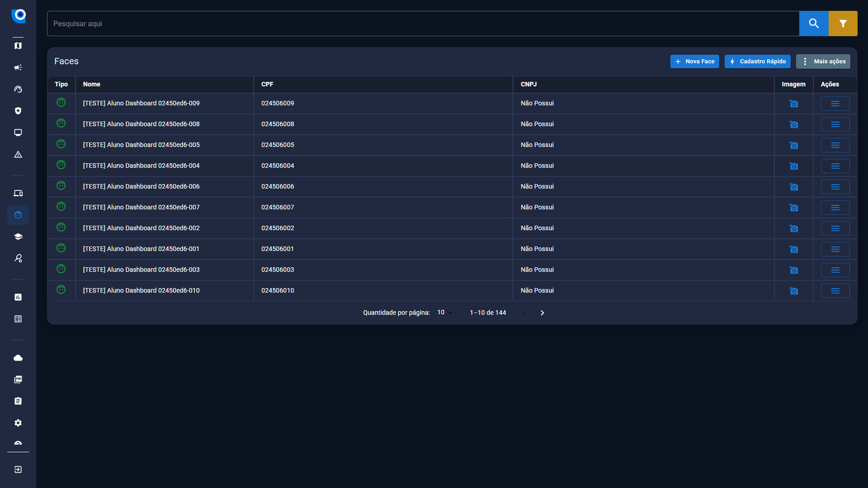Click the app logo at top left
Screen dimensions: 868x488
pos(19,15)
